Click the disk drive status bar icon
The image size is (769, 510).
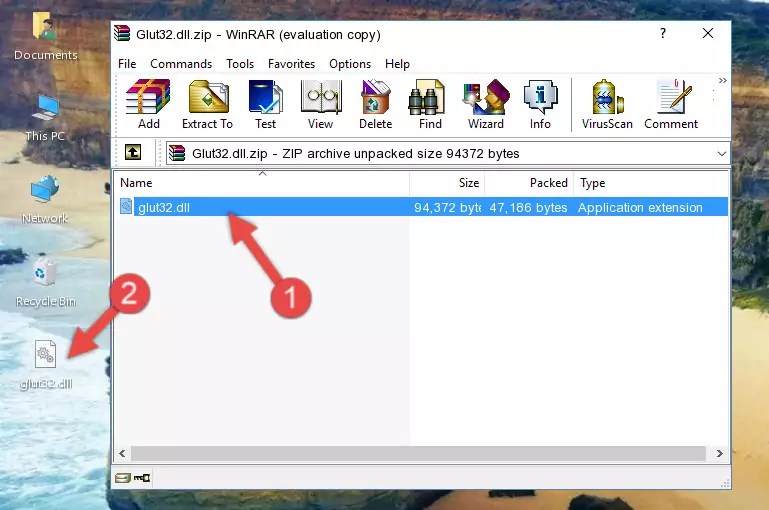[123, 478]
